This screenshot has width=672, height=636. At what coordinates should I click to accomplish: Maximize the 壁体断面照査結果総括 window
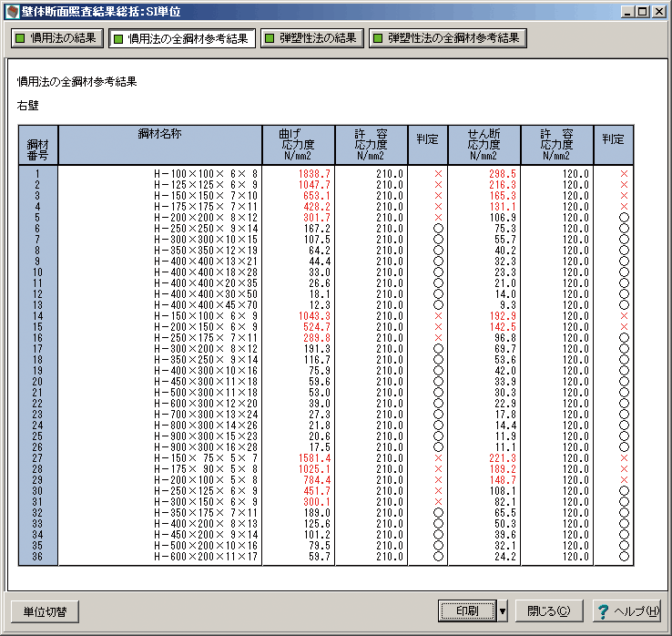pos(643,12)
